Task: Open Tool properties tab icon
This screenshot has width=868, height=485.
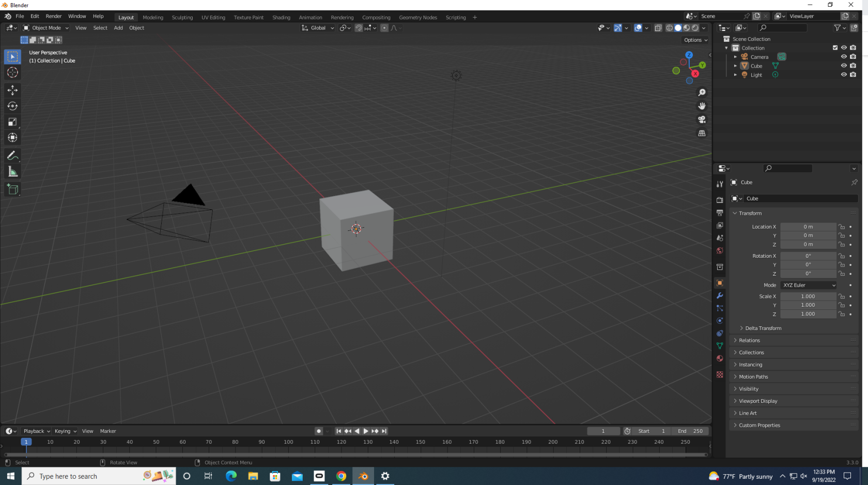Action: point(720,184)
